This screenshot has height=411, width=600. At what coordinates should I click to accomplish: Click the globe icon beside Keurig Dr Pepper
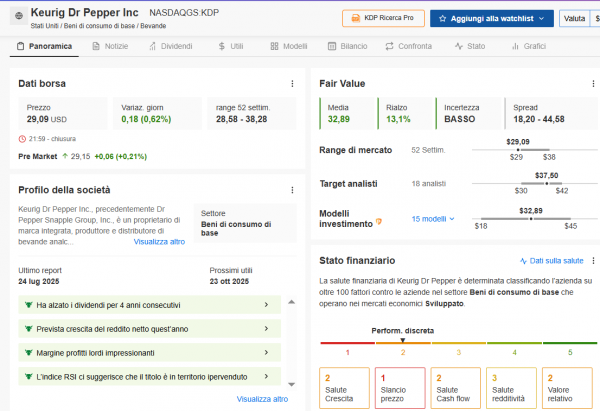pos(19,16)
